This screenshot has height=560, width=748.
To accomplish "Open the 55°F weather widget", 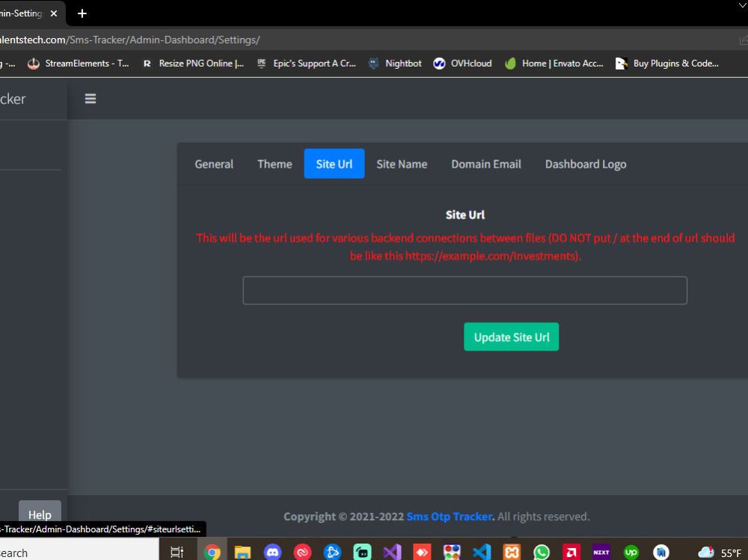I will 720,553.
